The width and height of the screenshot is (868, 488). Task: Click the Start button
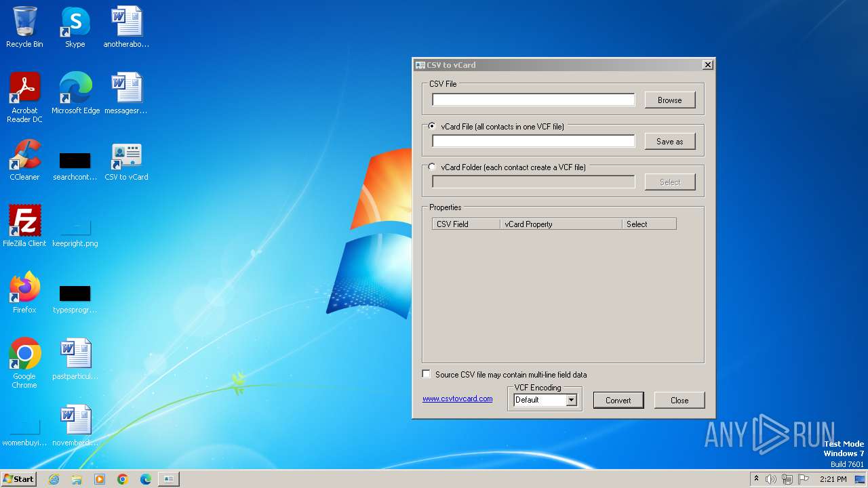[19, 479]
